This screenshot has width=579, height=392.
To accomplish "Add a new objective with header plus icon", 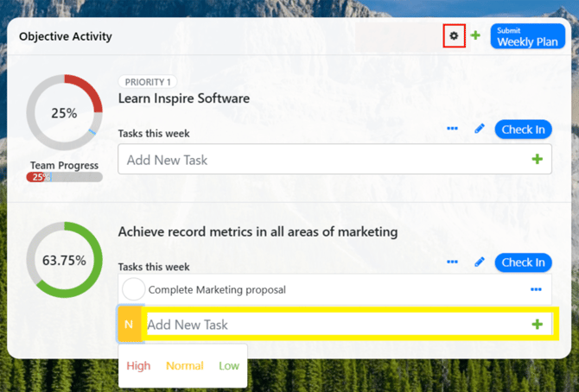I will click(475, 35).
